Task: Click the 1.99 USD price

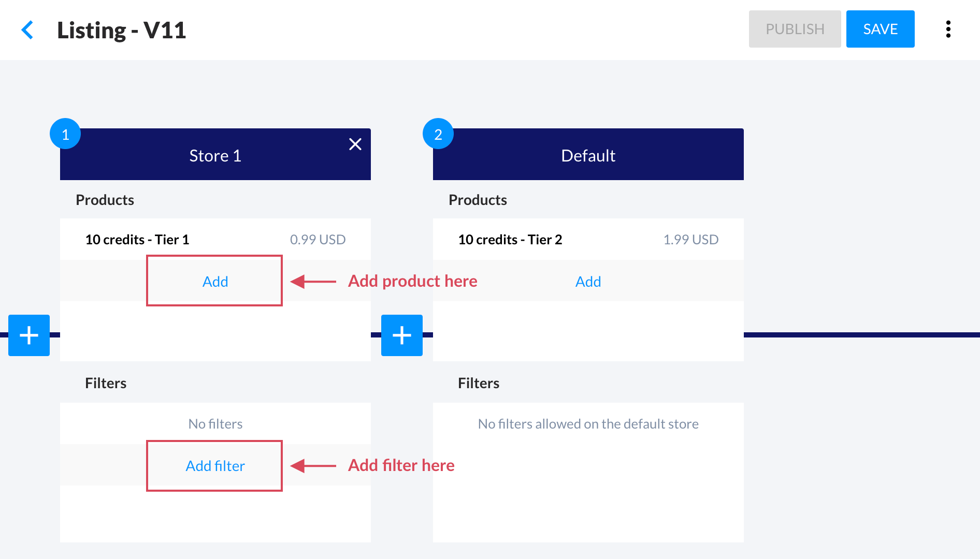Action: pos(690,240)
